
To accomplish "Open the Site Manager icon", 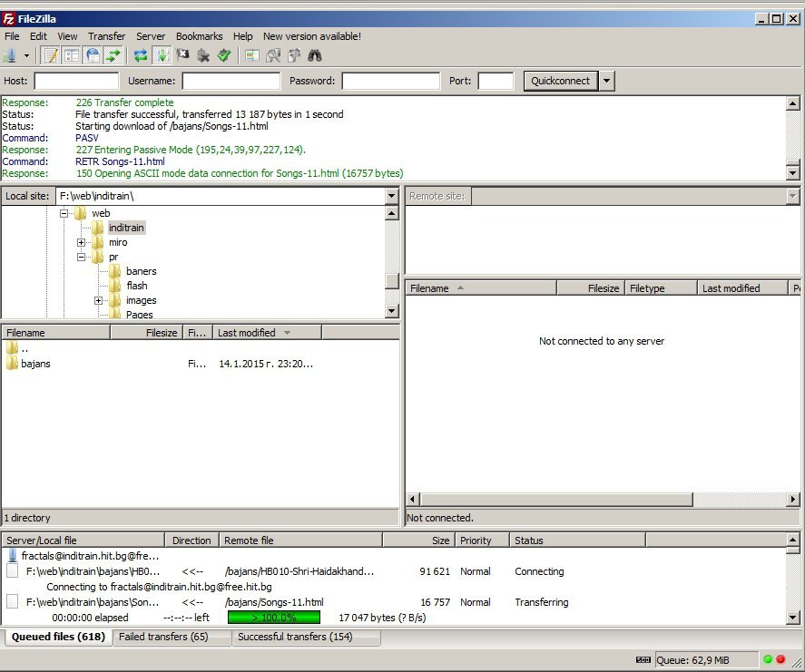I will [10, 55].
